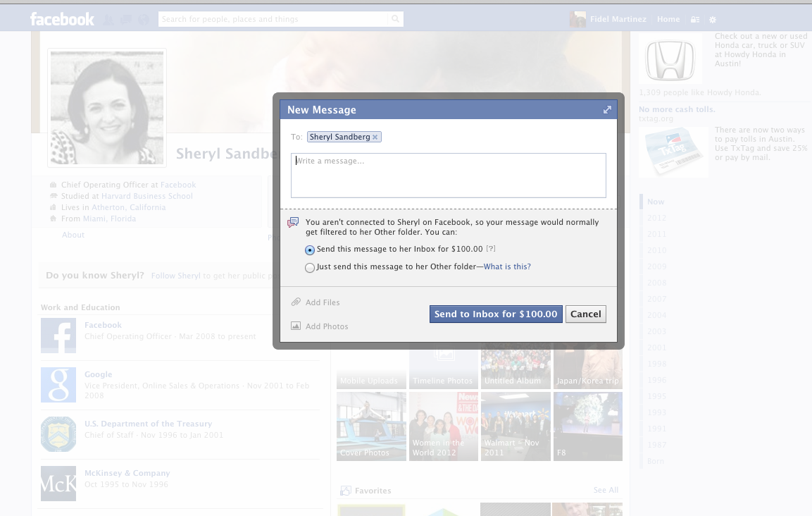Open the Walmart - Nov 2011 album

click(x=516, y=426)
